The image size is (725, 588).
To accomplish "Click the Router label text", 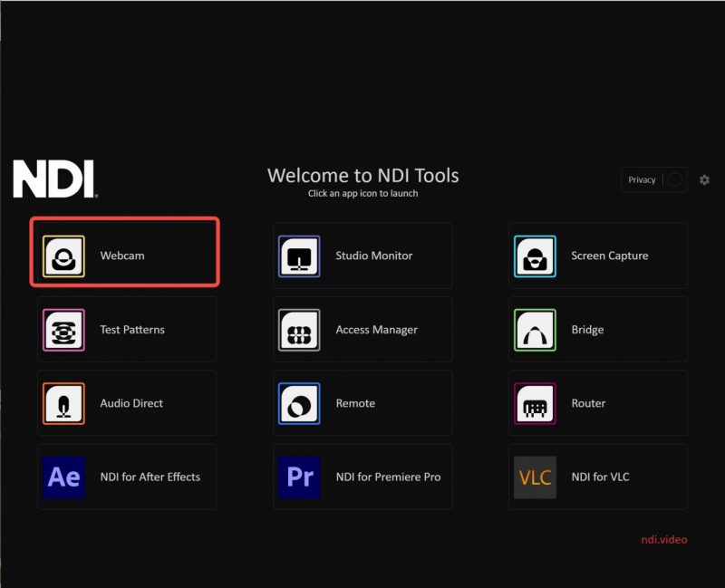I will click(588, 403).
